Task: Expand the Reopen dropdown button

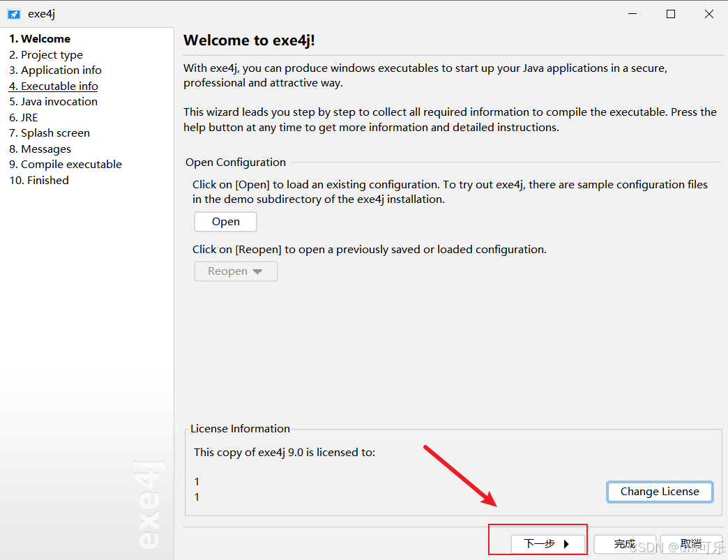Action: (x=236, y=271)
